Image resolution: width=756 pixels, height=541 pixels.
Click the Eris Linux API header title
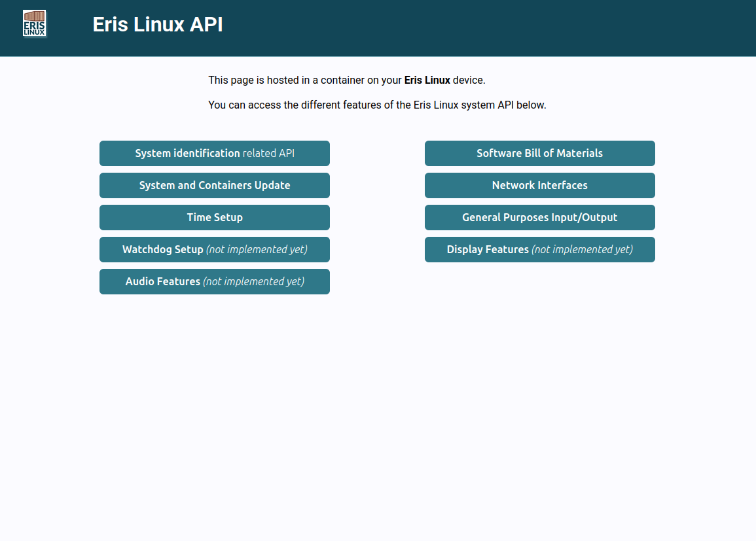click(158, 25)
